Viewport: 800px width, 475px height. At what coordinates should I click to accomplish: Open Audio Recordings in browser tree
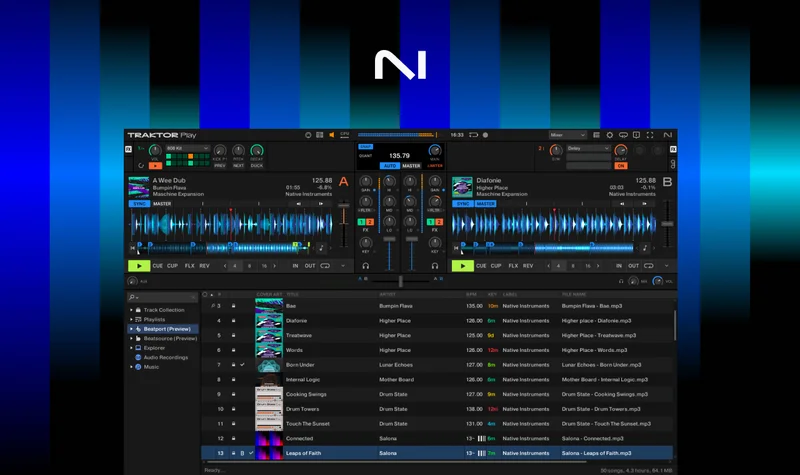tap(165, 357)
